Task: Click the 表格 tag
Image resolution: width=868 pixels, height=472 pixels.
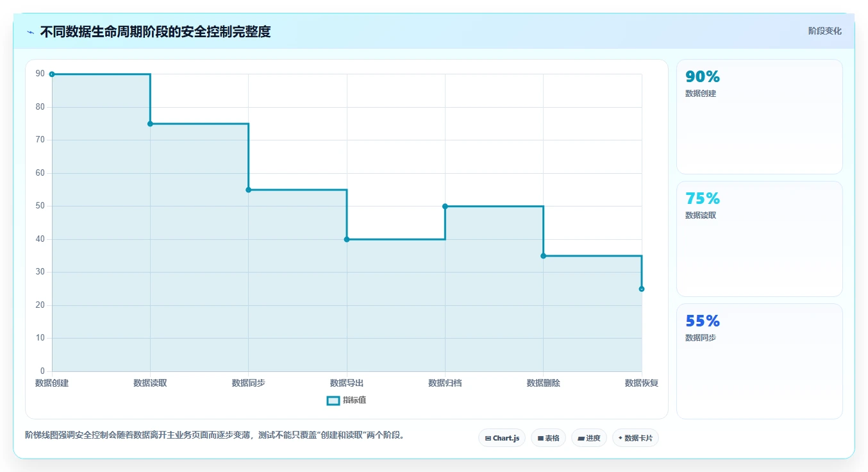Action: [x=548, y=438]
